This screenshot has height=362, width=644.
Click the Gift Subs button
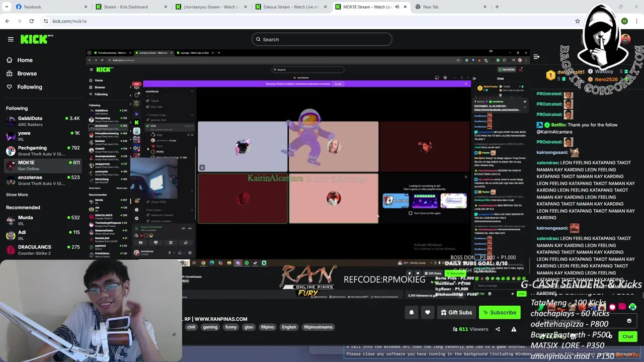456,313
